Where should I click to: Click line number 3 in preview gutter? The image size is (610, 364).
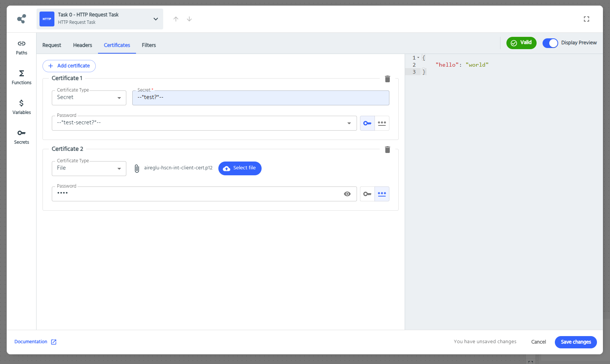click(x=414, y=72)
